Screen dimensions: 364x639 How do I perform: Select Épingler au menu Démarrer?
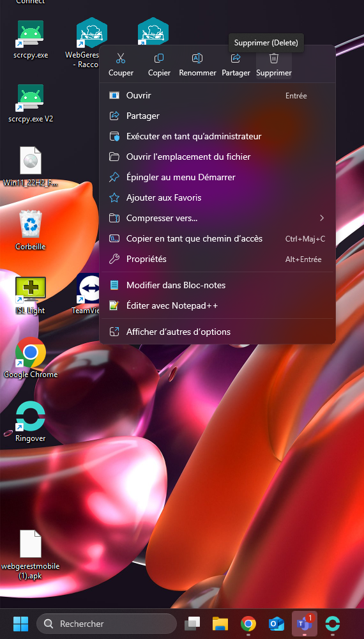(217, 177)
